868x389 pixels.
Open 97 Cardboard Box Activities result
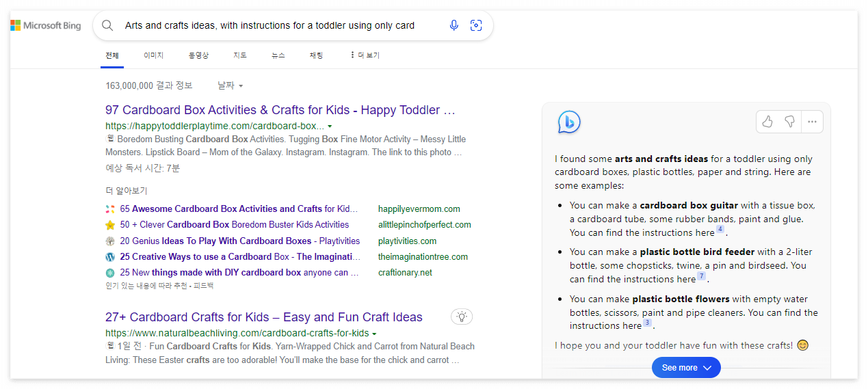(x=280, y=110)
